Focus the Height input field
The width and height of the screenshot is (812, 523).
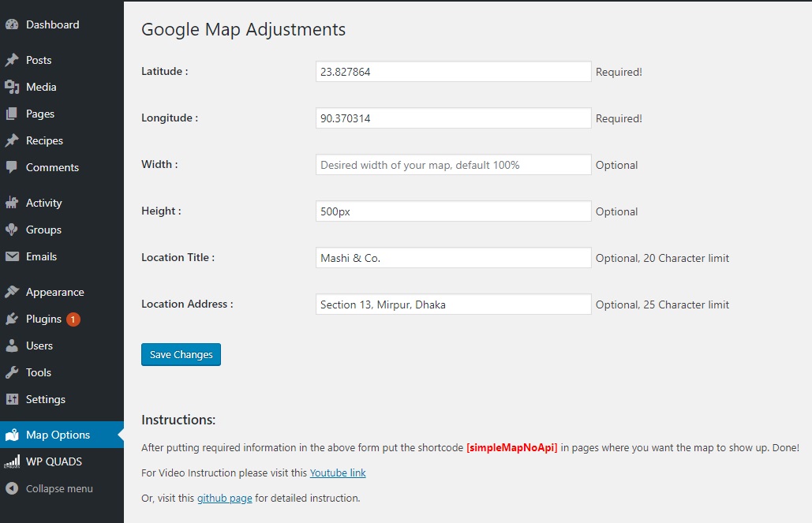pyautogui.click(x=453, y=211)
